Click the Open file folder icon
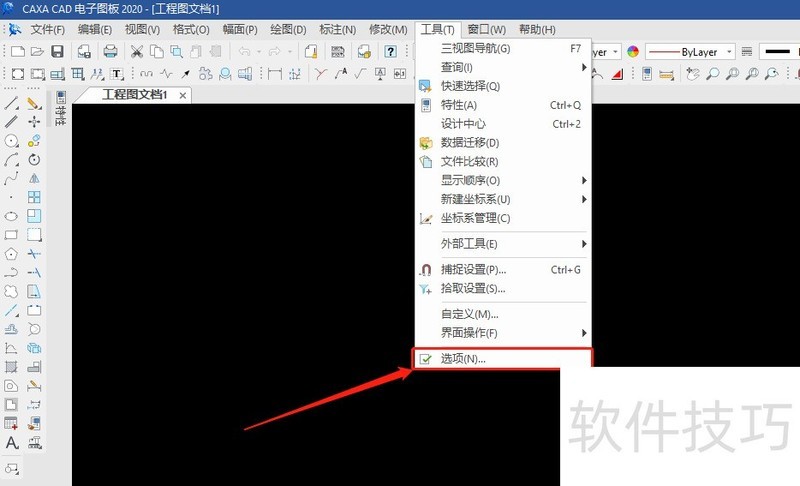The image size is (800, 486). coord(37,52)
